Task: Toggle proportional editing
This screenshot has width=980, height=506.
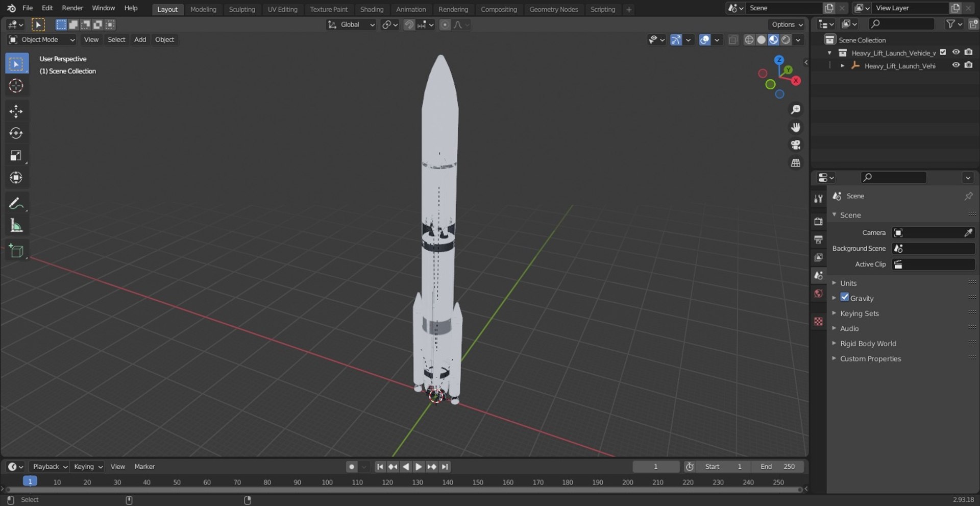Action: coord(445,25)
